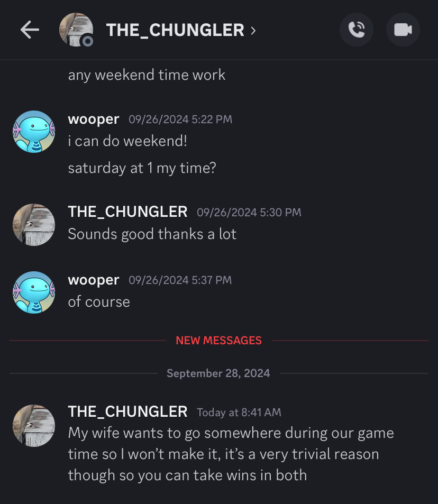
Task: Tap THE_CHUNGLER avatar on today's 8:41 AM message
Action: (x=34, y=426)
